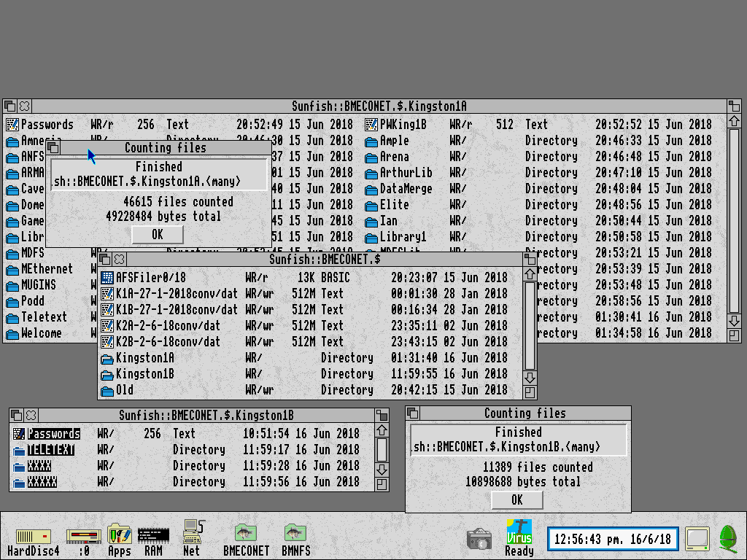Click scroll down arrow in BMECONET.$ window
Screen dimensions: 747x560
[530, 378]
